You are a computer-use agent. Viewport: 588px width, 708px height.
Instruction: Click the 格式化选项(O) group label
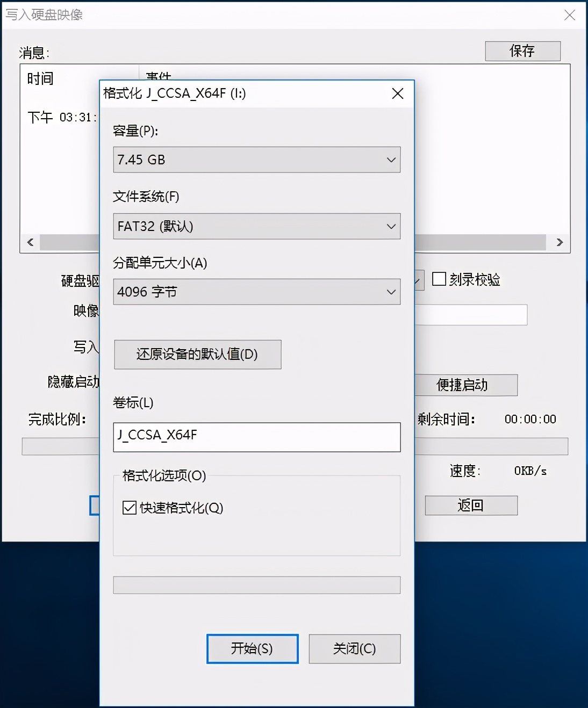pyautogui.click(x=164, y=475)
